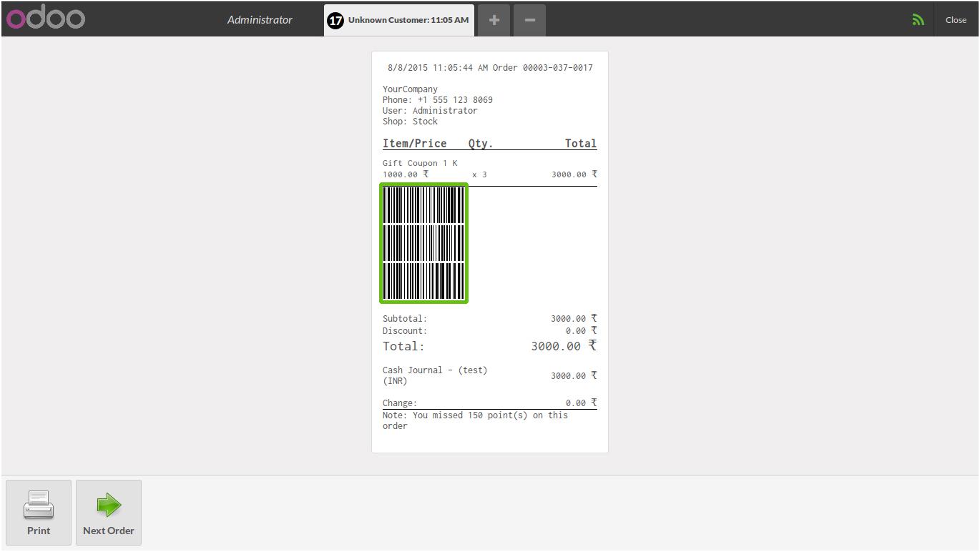
Task: Click the YourCompany text on receipt
Action: [x=410, y=89]
